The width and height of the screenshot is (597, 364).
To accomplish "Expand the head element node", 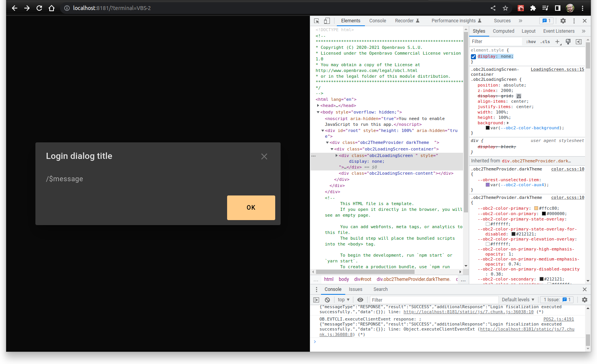I will 318,105.
